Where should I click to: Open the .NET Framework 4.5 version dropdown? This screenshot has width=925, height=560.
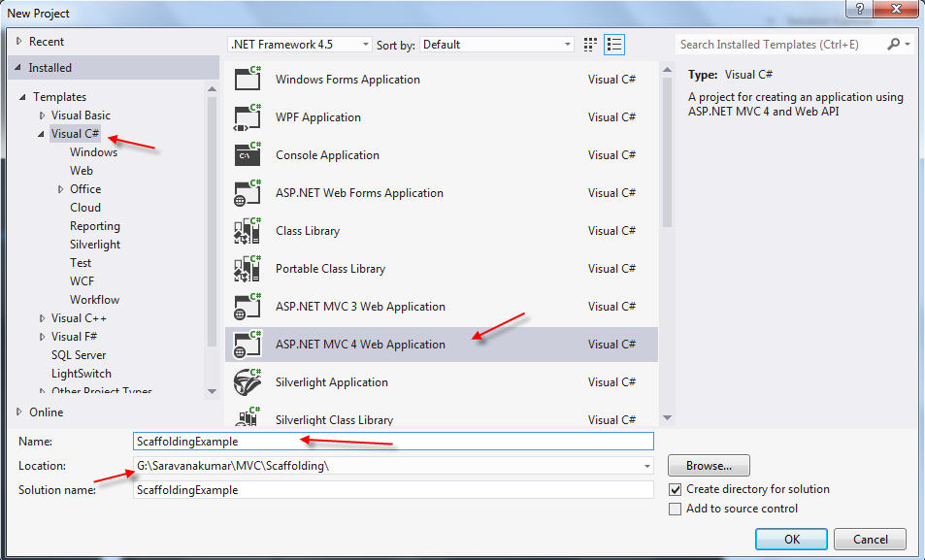[x=300, y=45]
